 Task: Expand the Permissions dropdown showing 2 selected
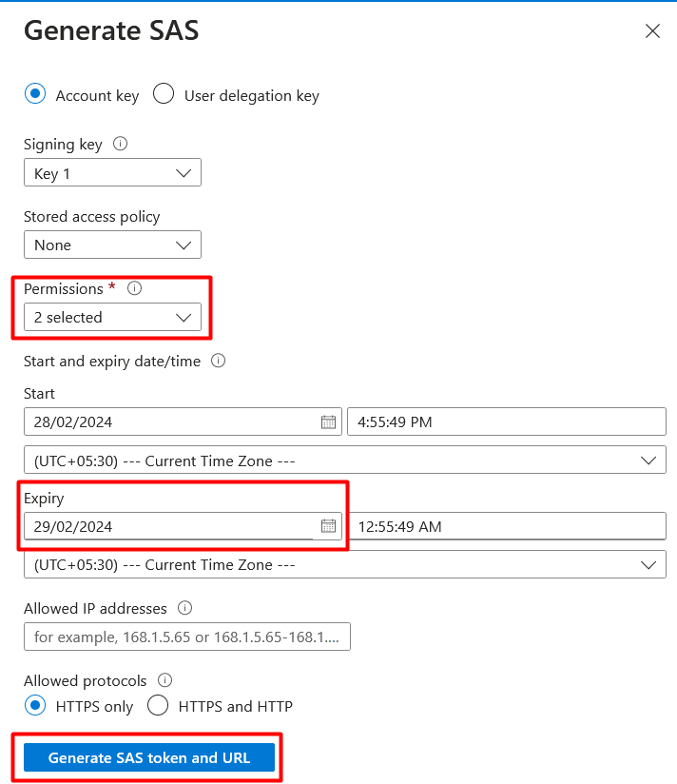pyautogui.click(x=112, y=317)
